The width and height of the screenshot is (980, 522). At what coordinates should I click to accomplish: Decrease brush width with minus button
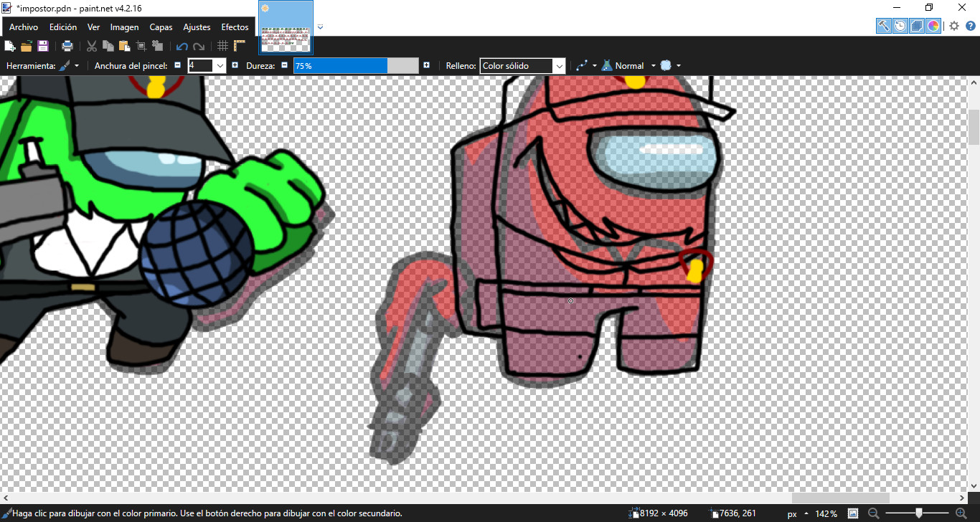178,65
